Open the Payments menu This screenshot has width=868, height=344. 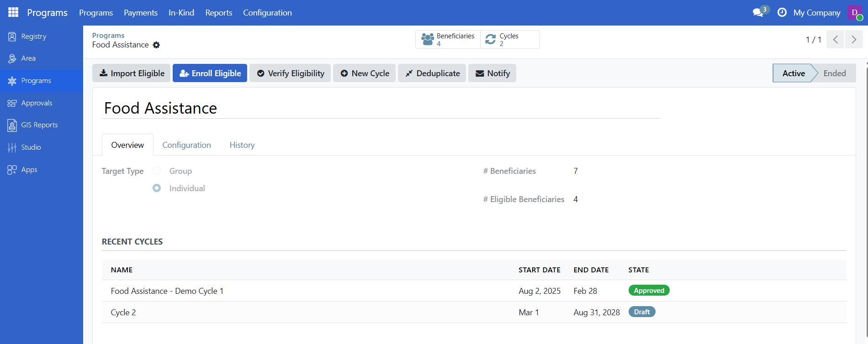coord(141,13)
